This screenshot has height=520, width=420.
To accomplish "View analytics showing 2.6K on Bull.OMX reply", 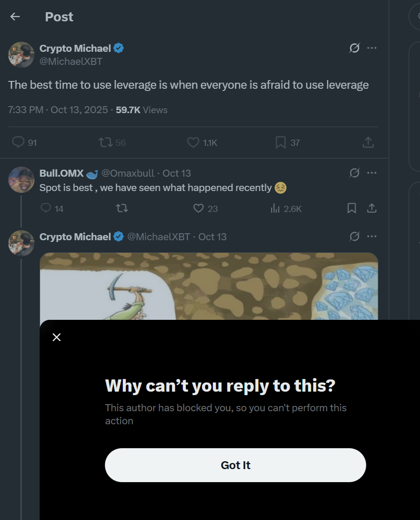I will [286, 208].
